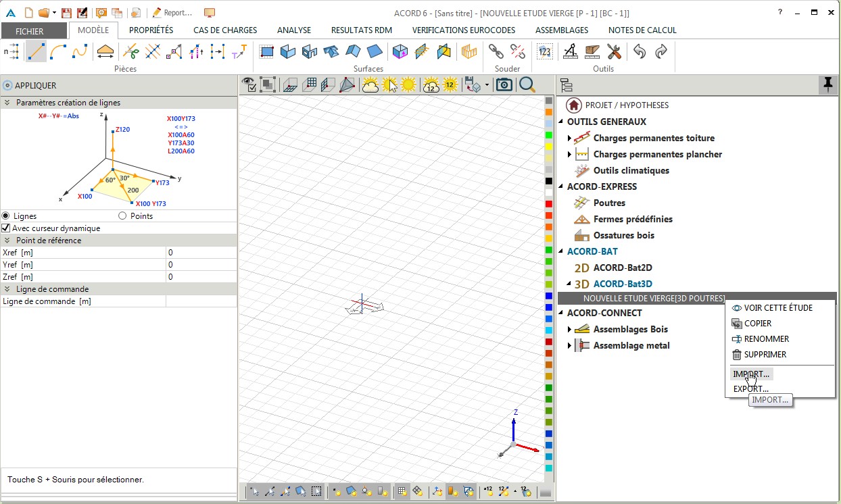The height and width of the screenshot is (504, 841).
Task: Click the help question mark in title bar
Action: [780, 12]
